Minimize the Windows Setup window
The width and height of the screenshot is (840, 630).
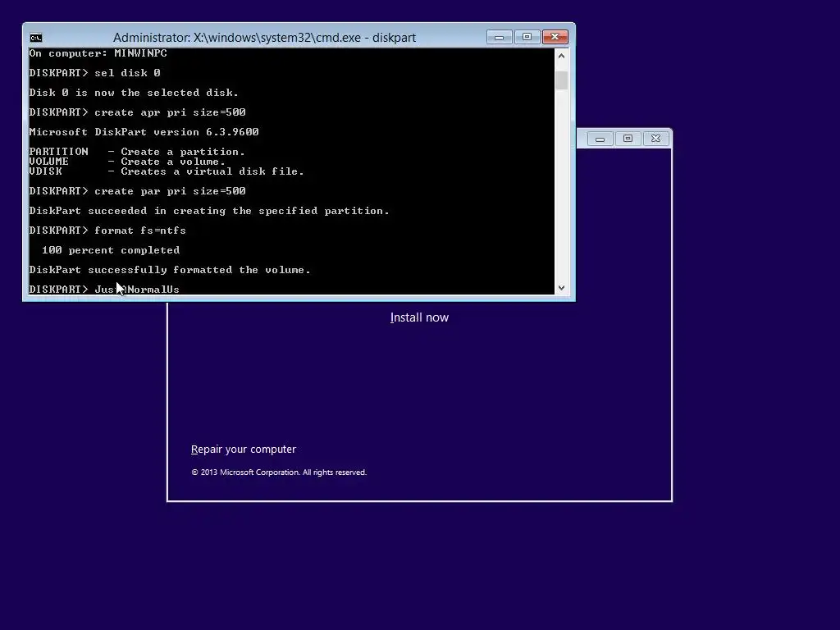point(600,139)
